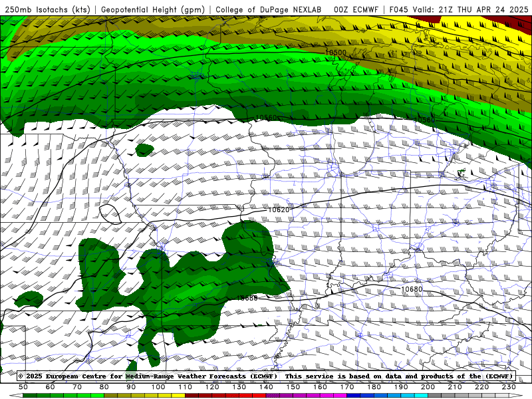Click the '190' value on color scale
532x399 pixels.
[x=401, y=387]
